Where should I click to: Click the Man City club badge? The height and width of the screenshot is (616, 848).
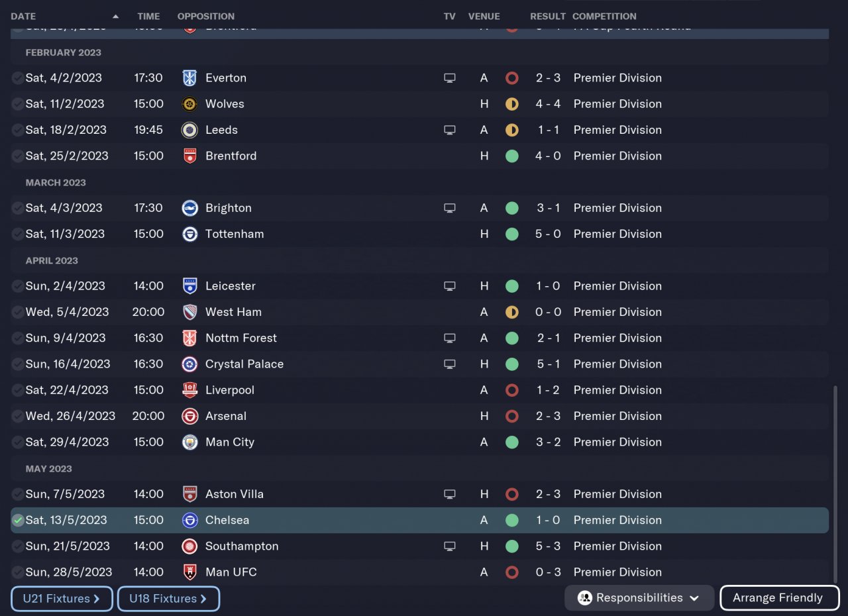[x=189, y=442]
